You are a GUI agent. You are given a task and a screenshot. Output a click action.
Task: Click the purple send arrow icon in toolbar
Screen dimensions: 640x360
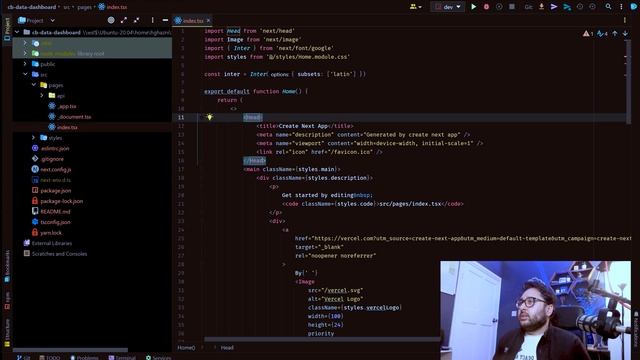(554, 7)
